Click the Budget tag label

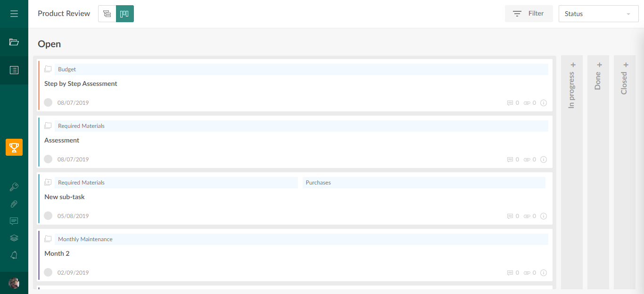pyautogui.click(x=301, y=69)
